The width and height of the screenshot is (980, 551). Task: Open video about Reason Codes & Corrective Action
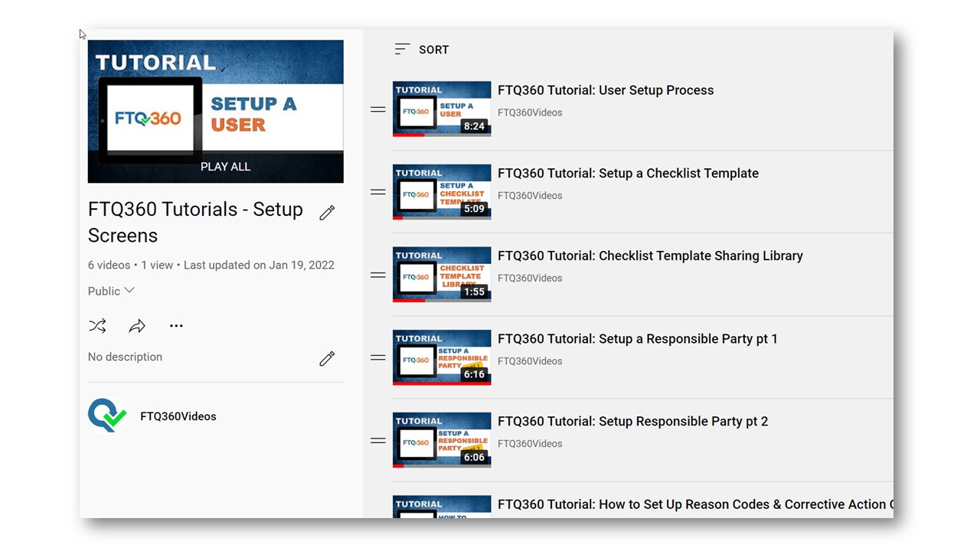coord(694,504)
